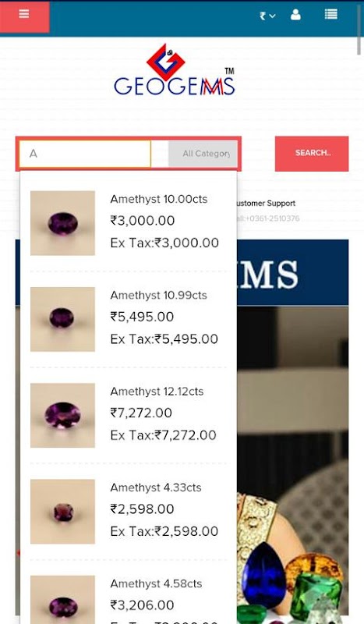Select Amethyst 10.00cts thumbnail image
This screenshot has width=364, height=624.
point(62,223)
